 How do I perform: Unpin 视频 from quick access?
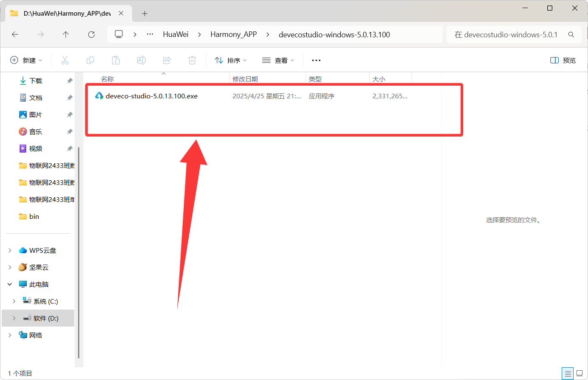click(x=70, y=148)
